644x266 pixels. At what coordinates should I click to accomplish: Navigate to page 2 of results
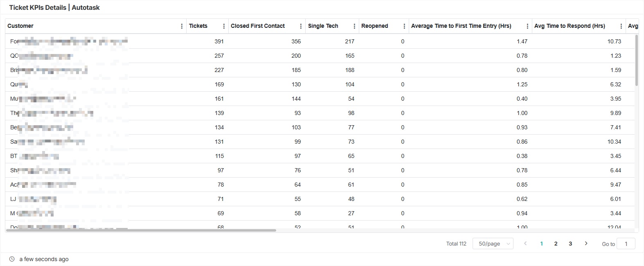tap(556, 243)
